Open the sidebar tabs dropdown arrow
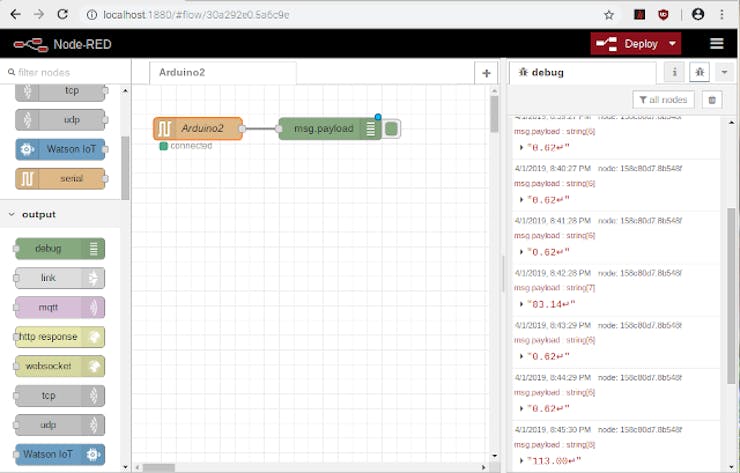Screen dimensions: 740x473 (724, 73)
